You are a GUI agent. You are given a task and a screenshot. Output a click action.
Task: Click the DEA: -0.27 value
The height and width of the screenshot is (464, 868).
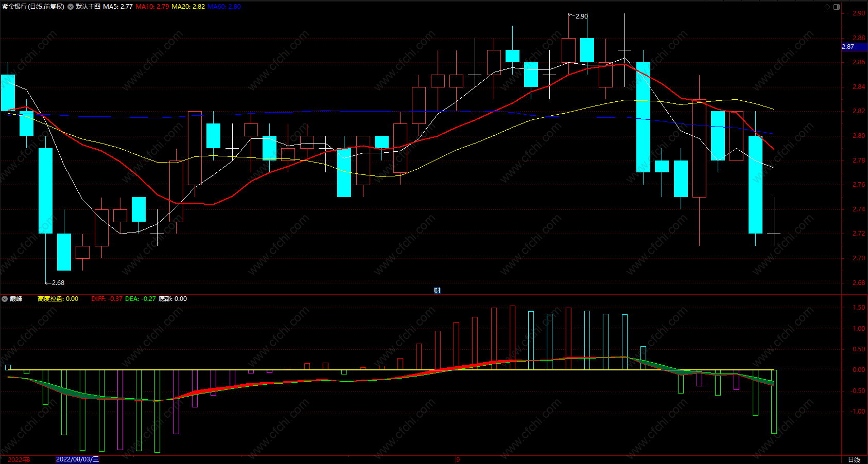tap(141, 299)
